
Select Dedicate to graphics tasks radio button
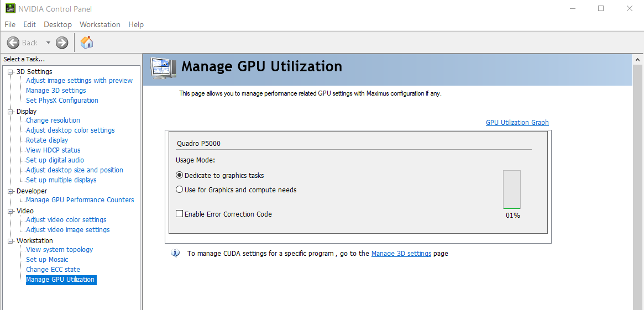pyautogui.click(x=179, y=175)
